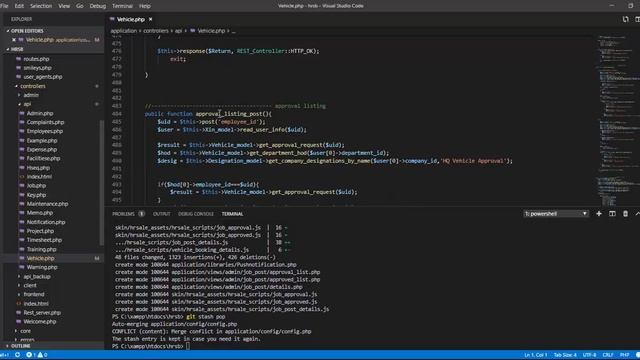The width and height of the screenshot is (640, 360).
Task: Collapse the controllers folder
Action: 33,86
